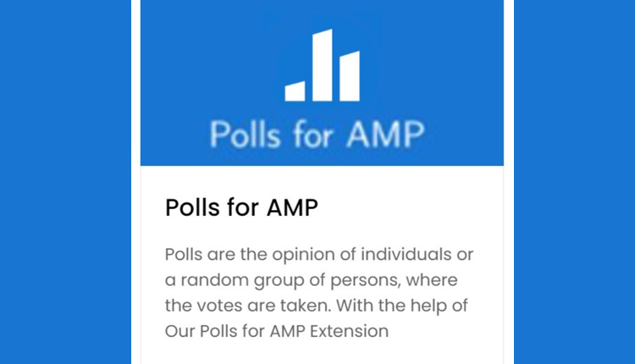Viewport: 635px width, 364px height.
Task: Click the blue background right of the card
Action: (x=574, y=182)
